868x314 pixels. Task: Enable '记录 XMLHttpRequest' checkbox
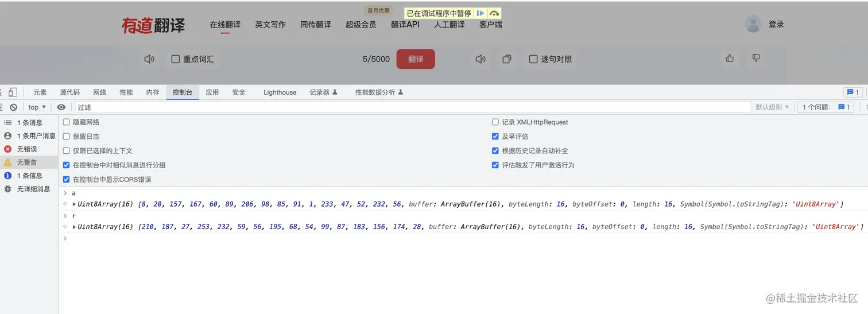click(x=495, y=122)
